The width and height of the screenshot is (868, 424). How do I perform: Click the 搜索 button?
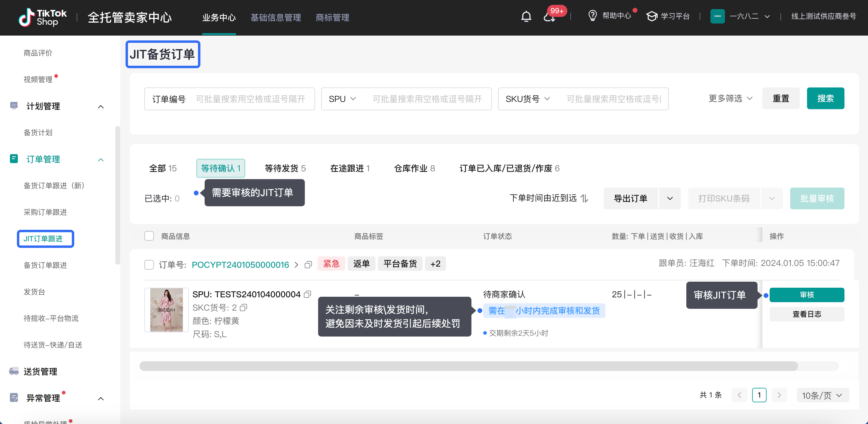[825, 98]
